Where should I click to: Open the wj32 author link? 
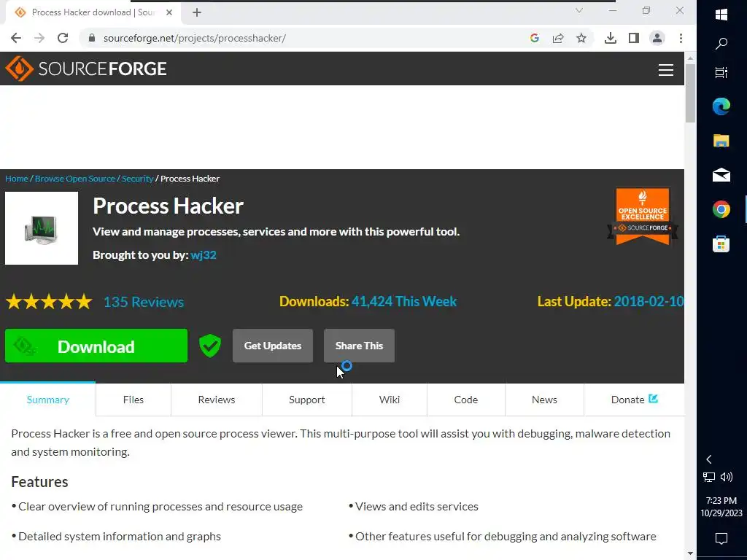[x=204, y=254]
